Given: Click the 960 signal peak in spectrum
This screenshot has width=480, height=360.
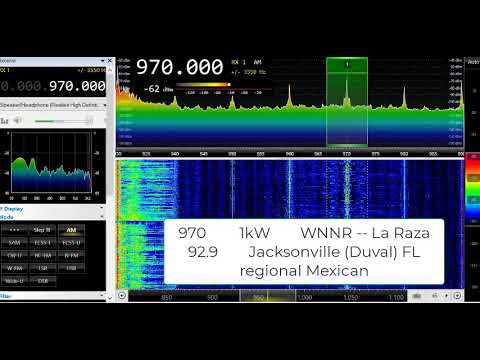Looking at the screenshot, I should click(x=289, y=95).
